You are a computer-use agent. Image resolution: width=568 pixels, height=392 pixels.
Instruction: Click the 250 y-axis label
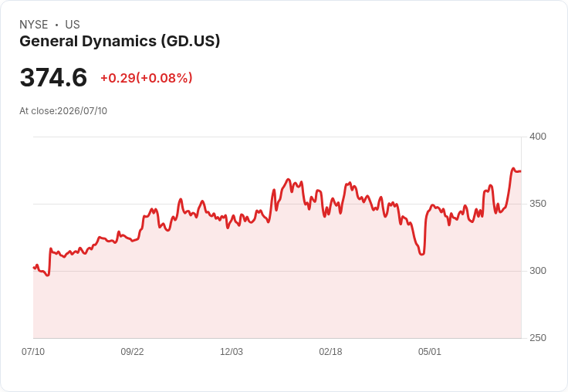pos(538,338)
